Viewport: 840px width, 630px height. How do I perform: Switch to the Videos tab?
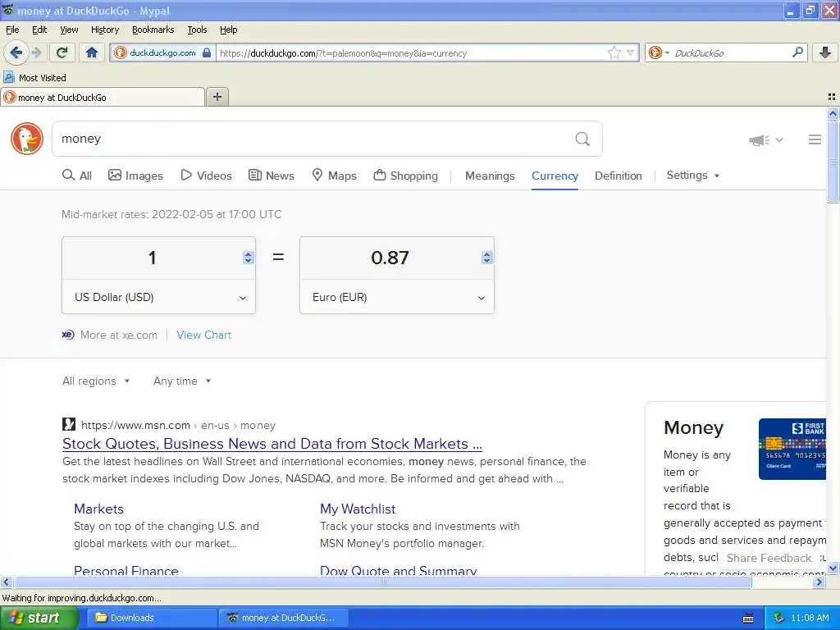pyautogui.click(x=206, y=176)
